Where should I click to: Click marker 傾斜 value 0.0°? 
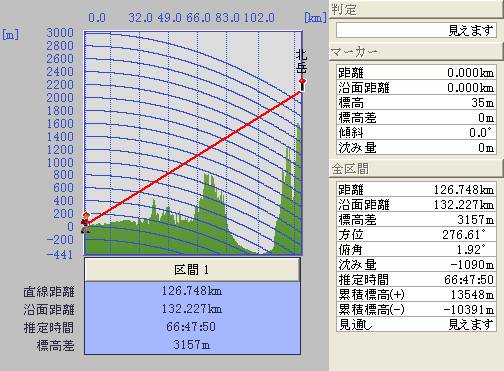point(480,132)
